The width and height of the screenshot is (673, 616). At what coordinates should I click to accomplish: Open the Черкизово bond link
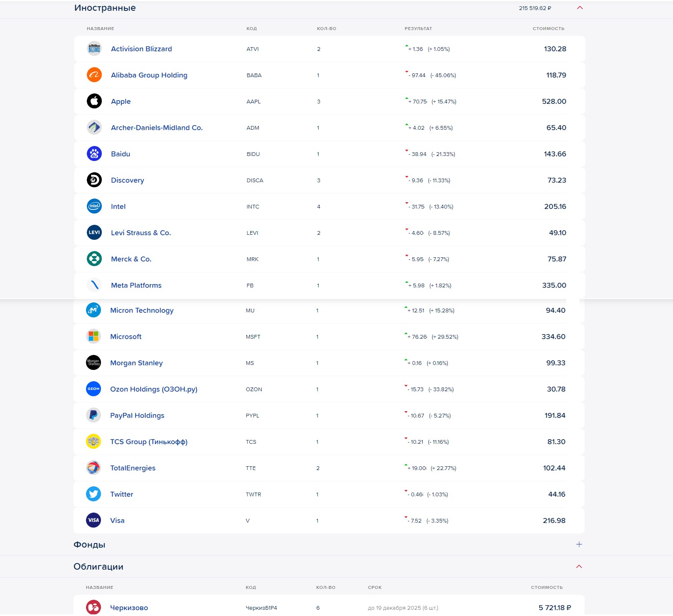tap(129, 608)
